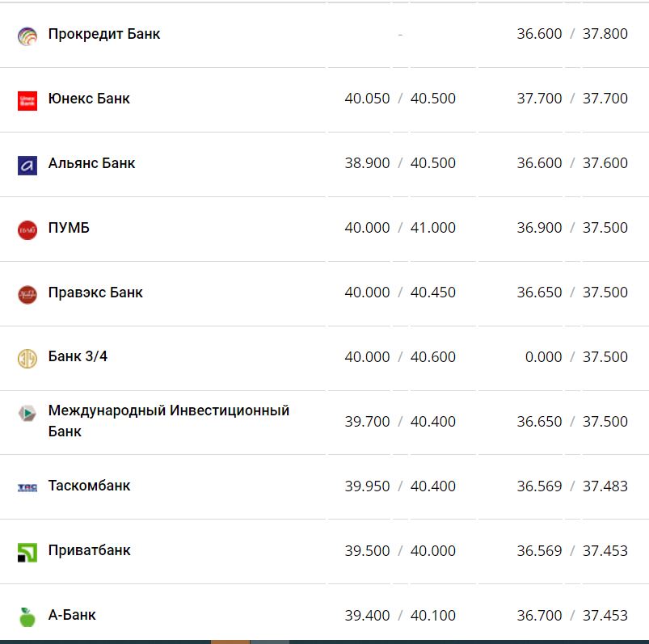
Task: Open the ПУМБ bank name link
Action: (69, 228)
